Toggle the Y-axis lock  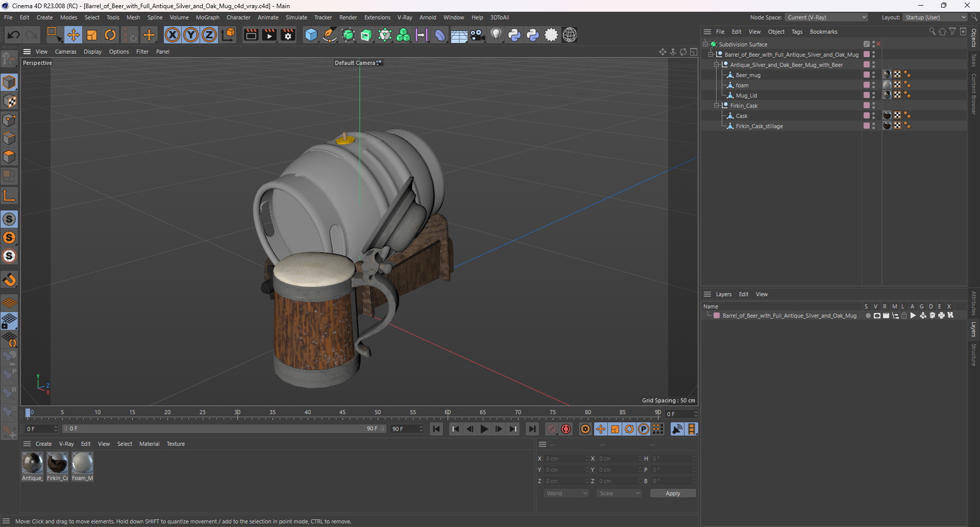coord(191,35)
